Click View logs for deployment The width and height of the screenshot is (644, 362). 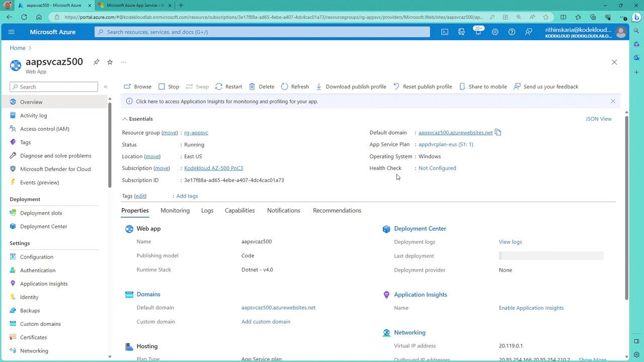pos(510,242)
